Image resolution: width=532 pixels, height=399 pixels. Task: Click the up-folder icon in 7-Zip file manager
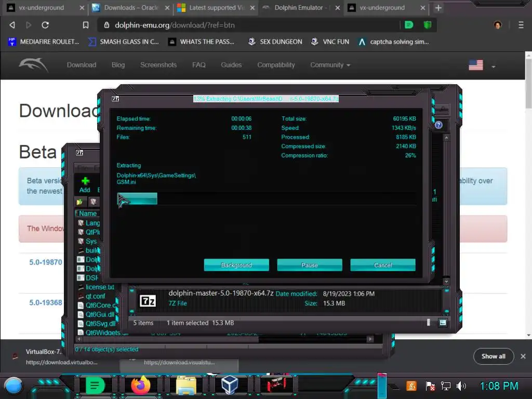(79, 202)
